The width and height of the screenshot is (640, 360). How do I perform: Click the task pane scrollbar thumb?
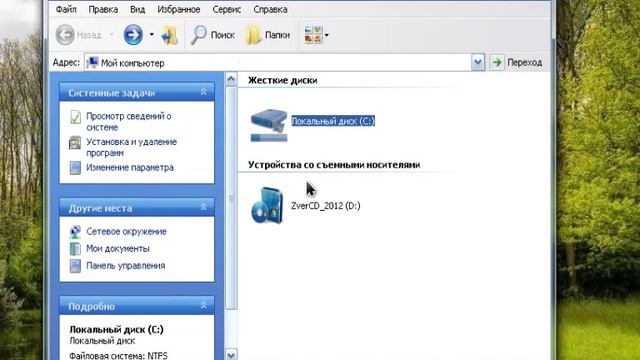click(231, 198)
